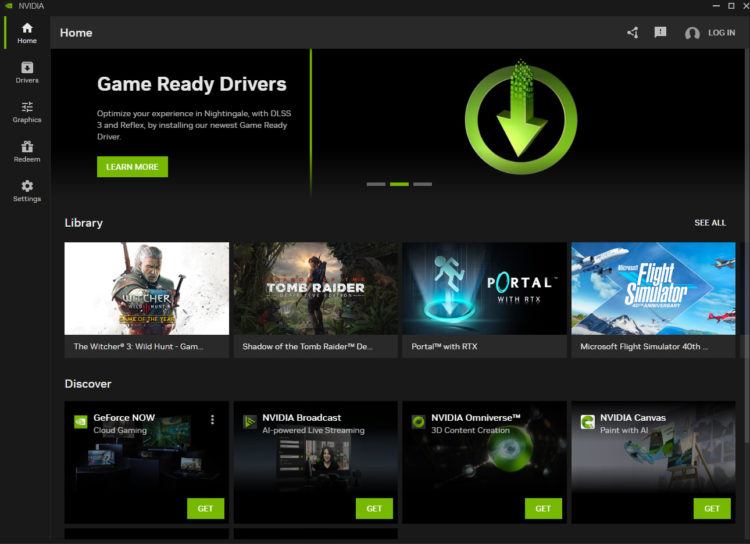Viewport: 750px width, 544px height.
Task: Click LOG IN in the header
Action: 721,33
